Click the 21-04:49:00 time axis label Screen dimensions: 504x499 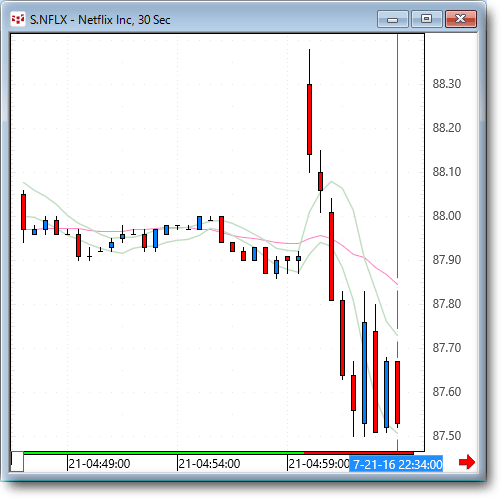click(x=99, y=464)
